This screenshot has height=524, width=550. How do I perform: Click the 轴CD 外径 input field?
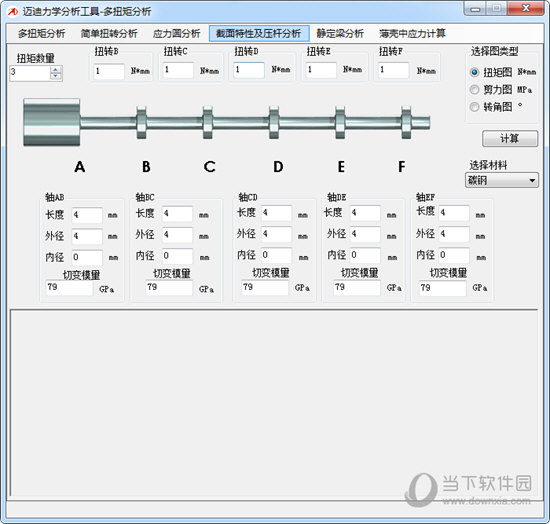[x=276, y=234]
